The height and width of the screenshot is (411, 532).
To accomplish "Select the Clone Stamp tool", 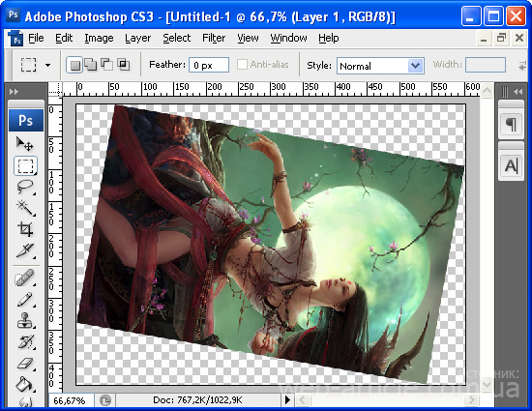I will (25, 320).
